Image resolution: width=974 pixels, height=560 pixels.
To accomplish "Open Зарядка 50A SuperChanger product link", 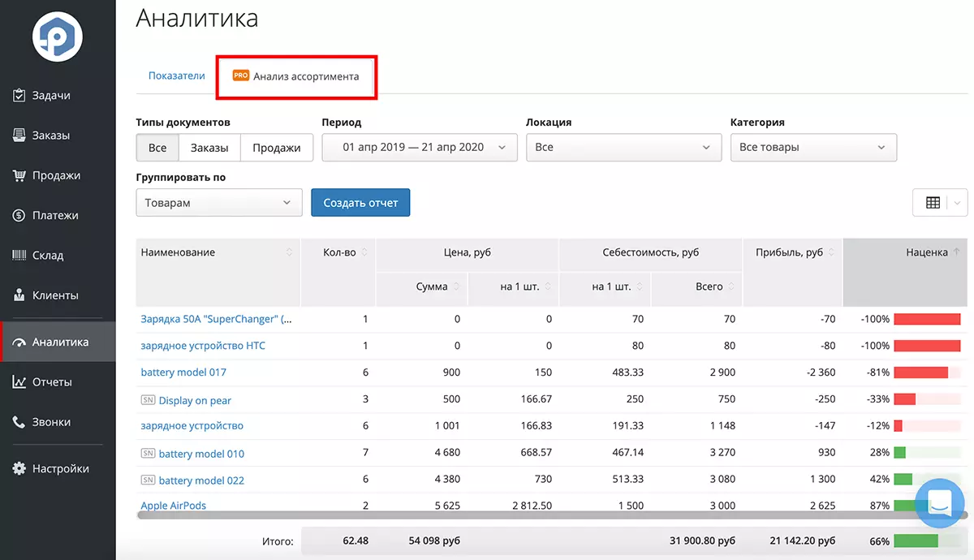I will click(x=216, y=319).
